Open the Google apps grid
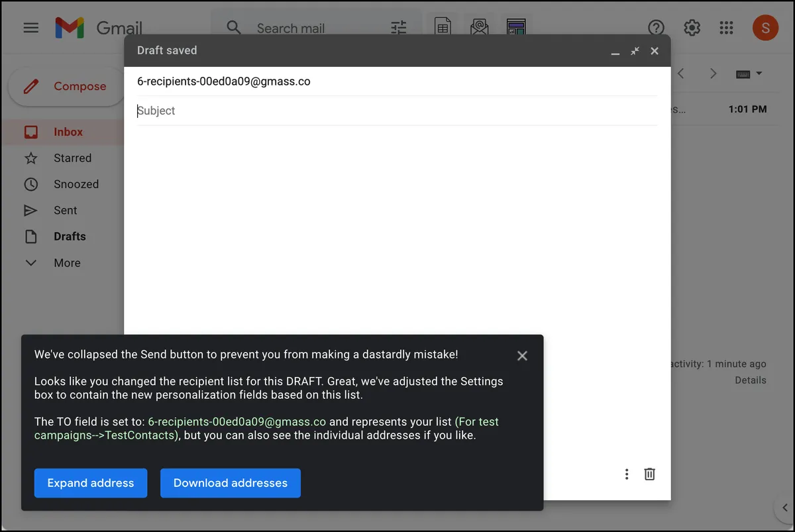 (727, 28)
